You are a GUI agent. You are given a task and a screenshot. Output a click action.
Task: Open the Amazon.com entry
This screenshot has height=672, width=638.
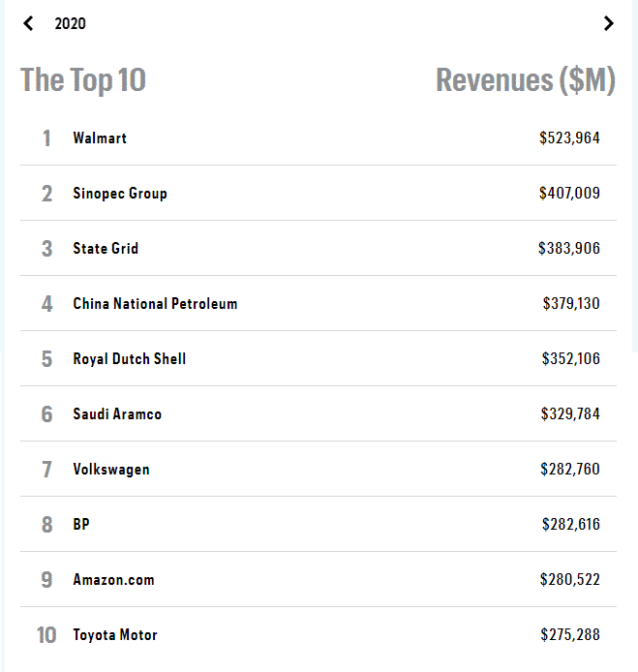coord(113,580)
